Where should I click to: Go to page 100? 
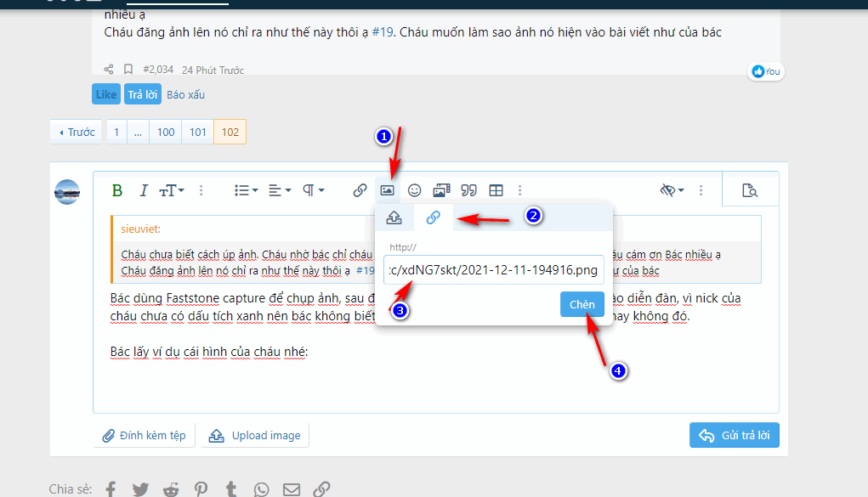pyautogui.click(x=166, y=133)
